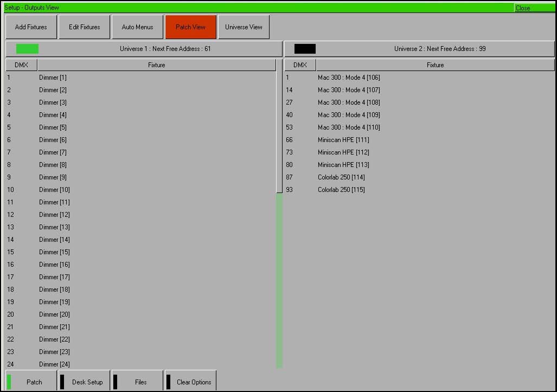Select Colorlab 250 [114] fixture

[x=341, y=177]
